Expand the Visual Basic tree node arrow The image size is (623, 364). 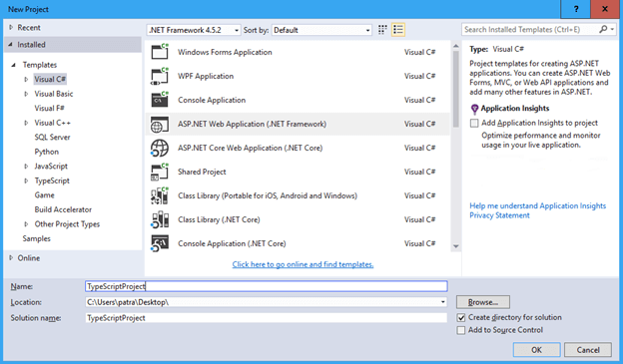click(x=26, y=94)
